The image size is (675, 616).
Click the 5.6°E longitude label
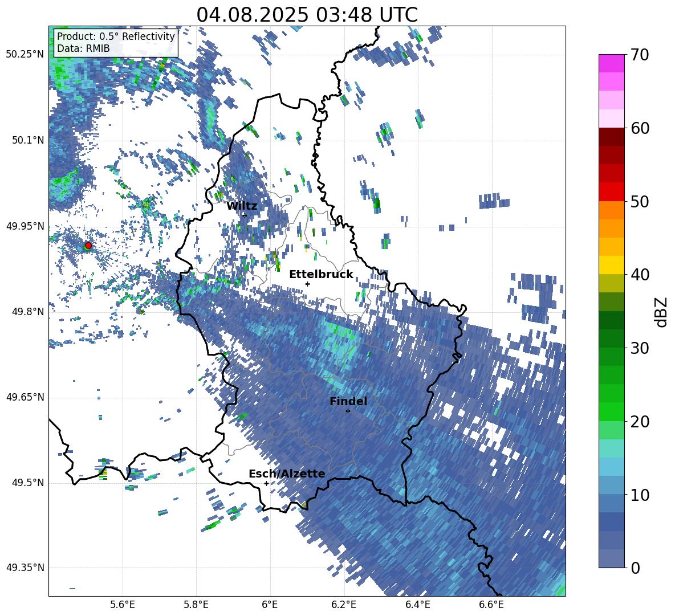click(123, 605)
